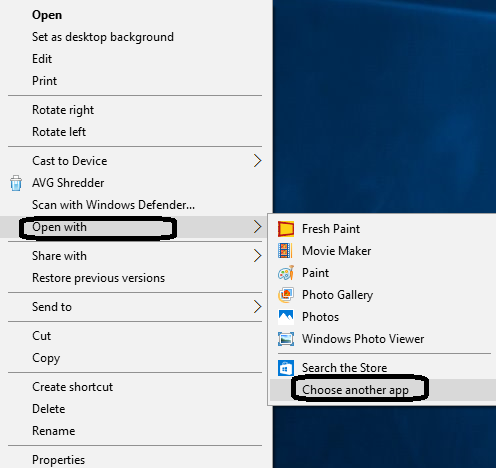This screenshot has width=496, height=468.
Task: Select Print from the context menu
Action: [44, 81]
